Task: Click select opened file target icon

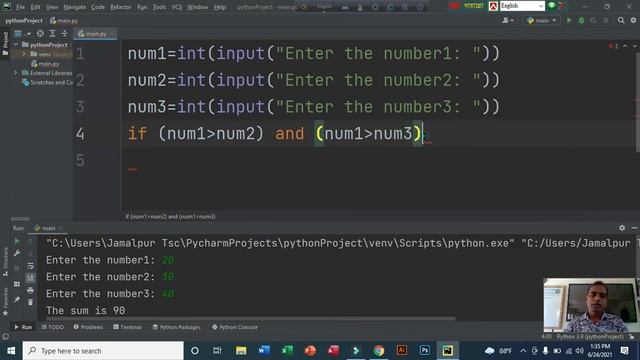Action: [x=40, y=33]
